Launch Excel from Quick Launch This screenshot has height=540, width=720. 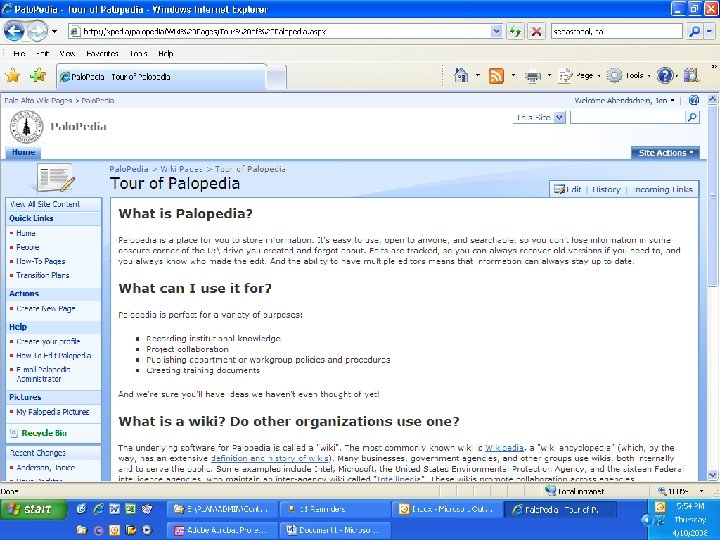(x=130, y=509)
